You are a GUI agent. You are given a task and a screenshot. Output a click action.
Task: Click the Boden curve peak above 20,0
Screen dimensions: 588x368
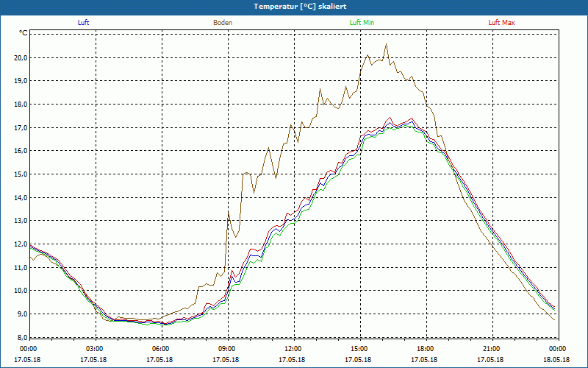pyautogui.click(x=386, y=44)
